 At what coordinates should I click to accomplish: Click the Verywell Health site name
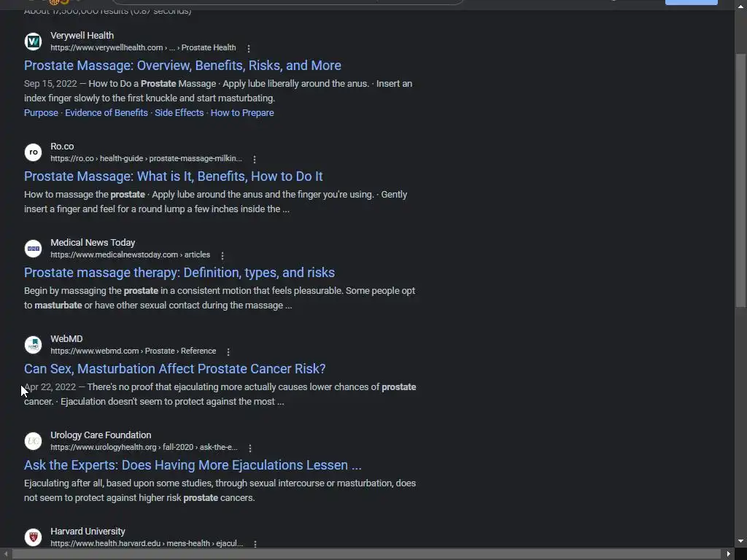pyautogui.click(x=82, y=35)
